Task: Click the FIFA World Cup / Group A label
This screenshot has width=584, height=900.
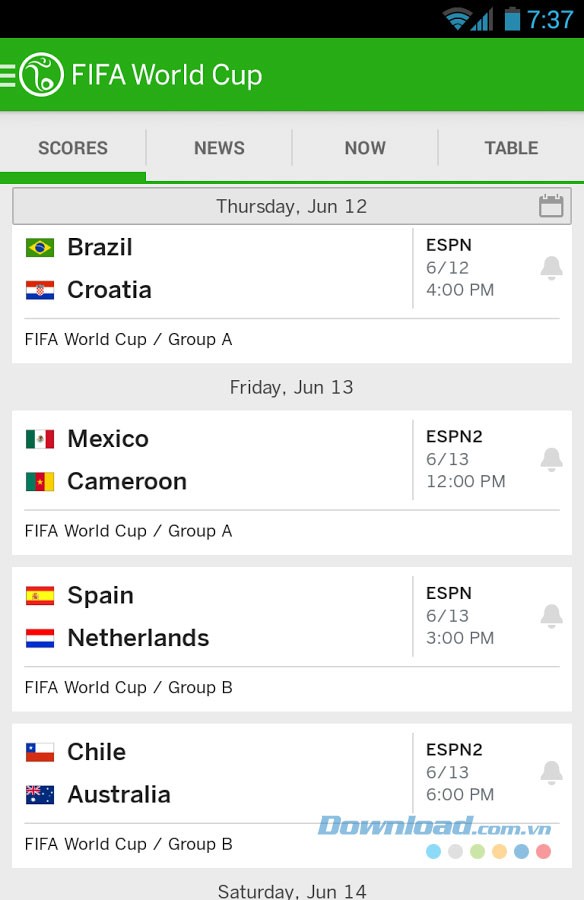Action: 127,339
